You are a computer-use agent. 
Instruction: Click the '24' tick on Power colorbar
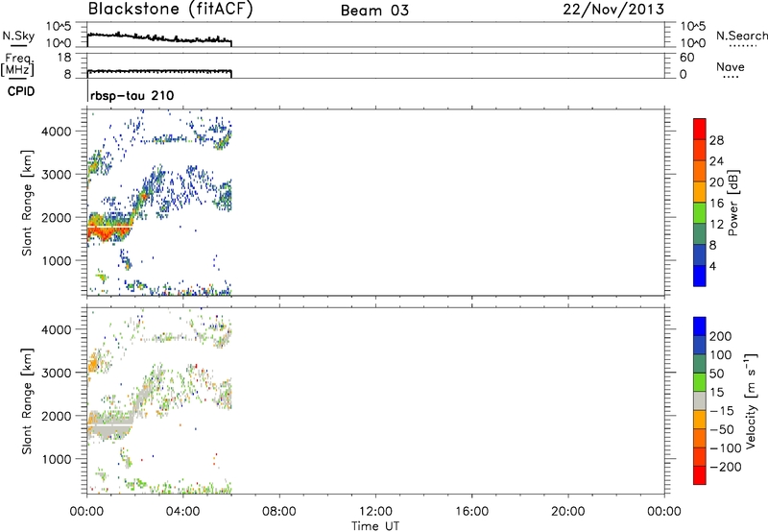(716, 161)
